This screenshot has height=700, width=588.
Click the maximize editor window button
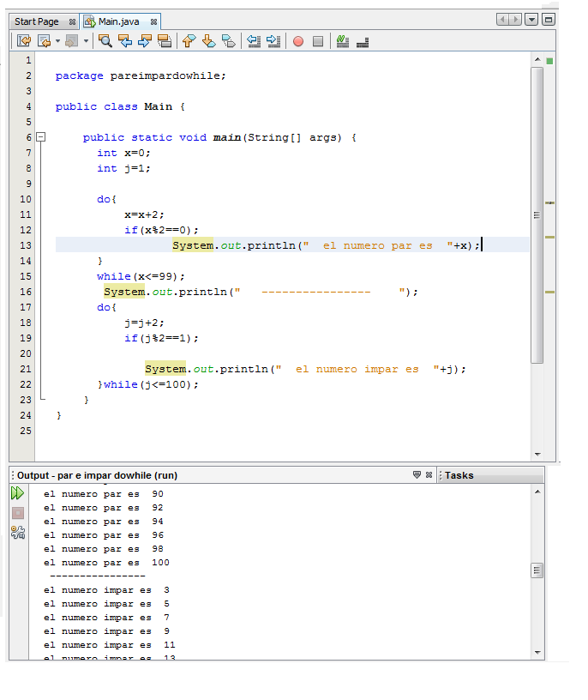(x=549, y=20)
